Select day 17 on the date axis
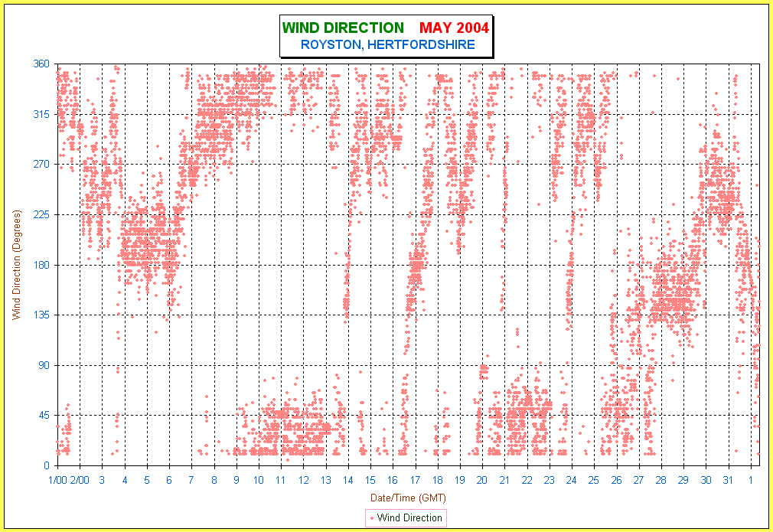The width and height of the screenshot is (773, 532). click(415, 480)
